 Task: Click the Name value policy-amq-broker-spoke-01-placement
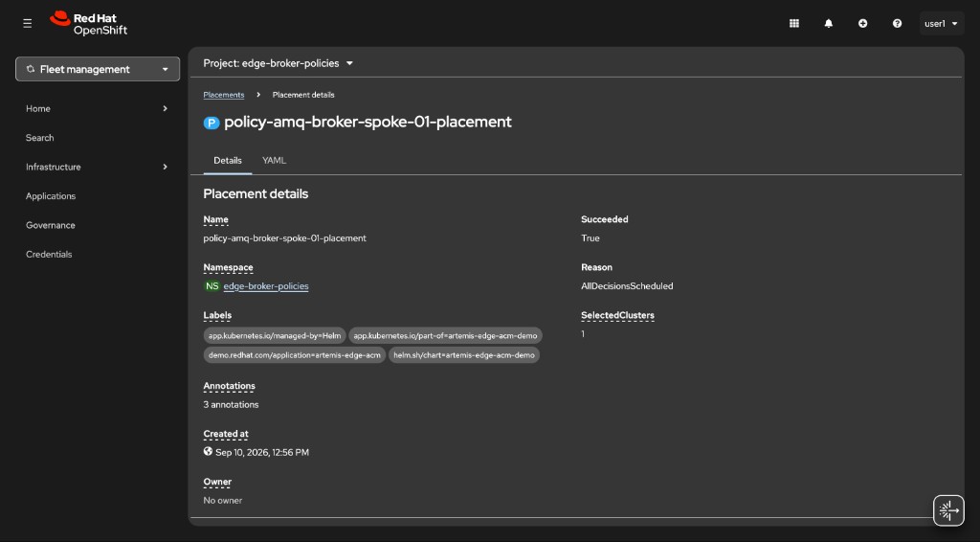[284, 238]
